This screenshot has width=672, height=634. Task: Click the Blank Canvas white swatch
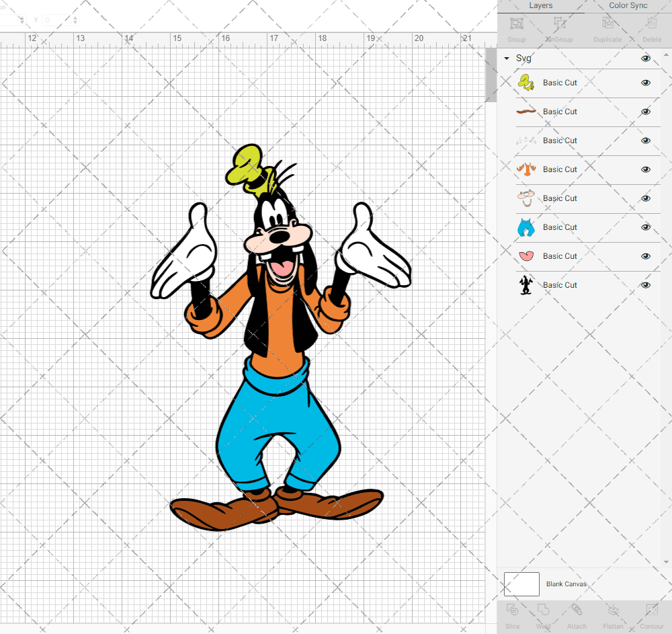[x=521, y=584]
